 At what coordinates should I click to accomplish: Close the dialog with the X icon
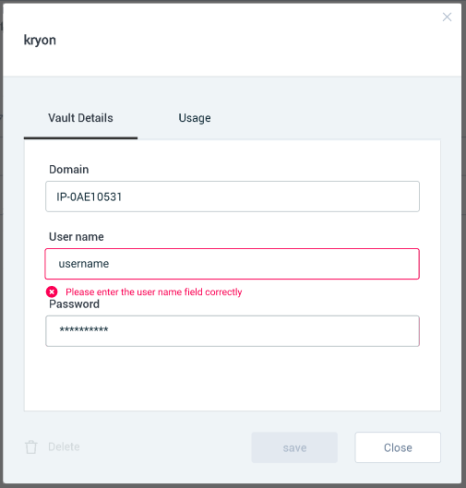coord(447,17)
